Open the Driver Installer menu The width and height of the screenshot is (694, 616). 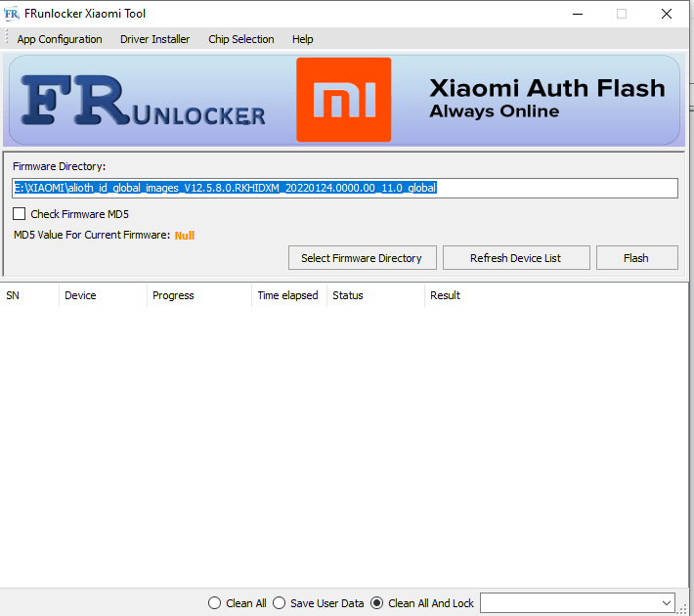pyautogui.click(x=154, y=39)
